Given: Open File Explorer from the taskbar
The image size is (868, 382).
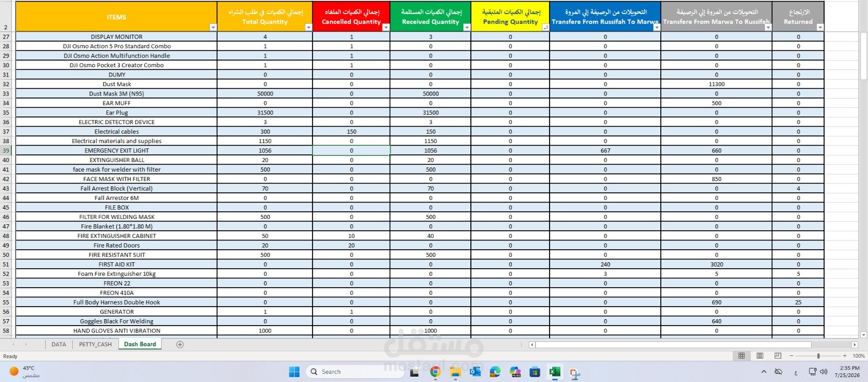Looking at the screenshot, I should [455, 372].
